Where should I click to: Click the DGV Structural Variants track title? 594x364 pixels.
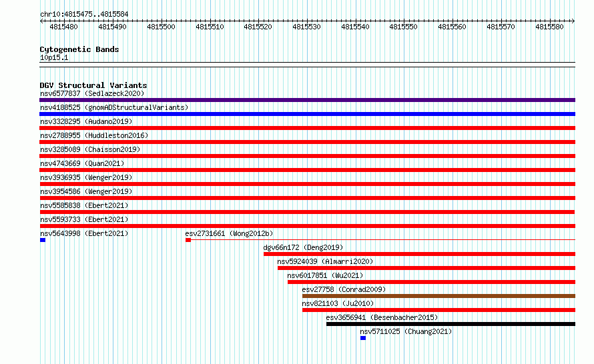point(93,85)
